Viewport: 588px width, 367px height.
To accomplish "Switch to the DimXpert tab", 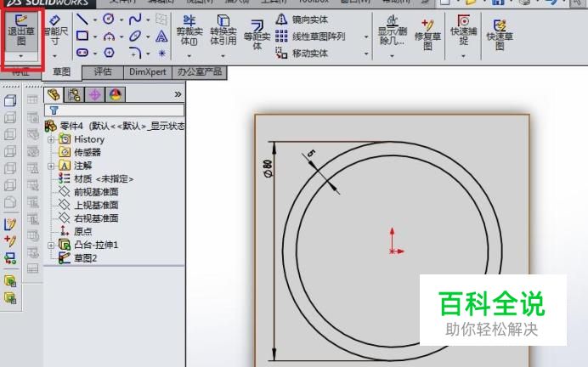I will (147, 71).
